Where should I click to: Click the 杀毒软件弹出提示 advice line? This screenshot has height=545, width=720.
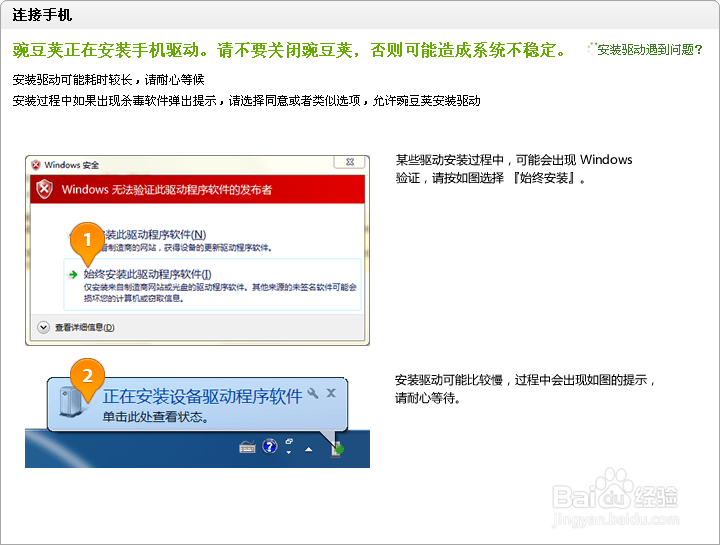point(247,101)
